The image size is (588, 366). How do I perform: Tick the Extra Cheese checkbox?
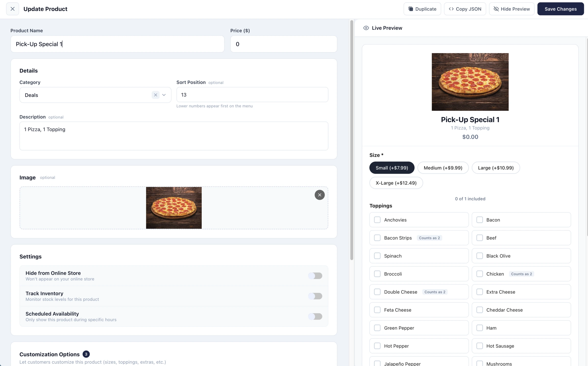click(x=479, y=292)
